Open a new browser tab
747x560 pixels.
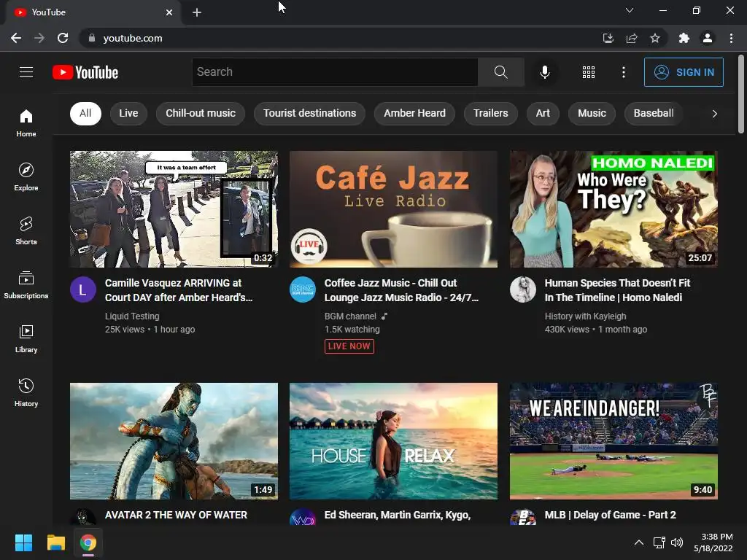click(197, 12)
